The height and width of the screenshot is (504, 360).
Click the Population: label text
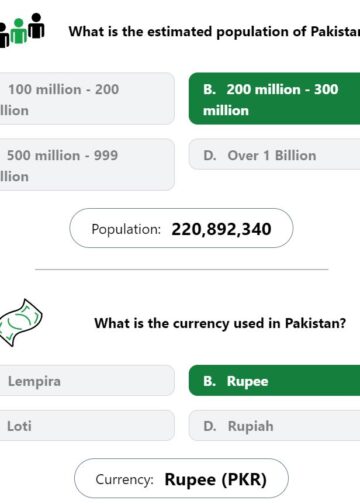click(x=126, y=229)
